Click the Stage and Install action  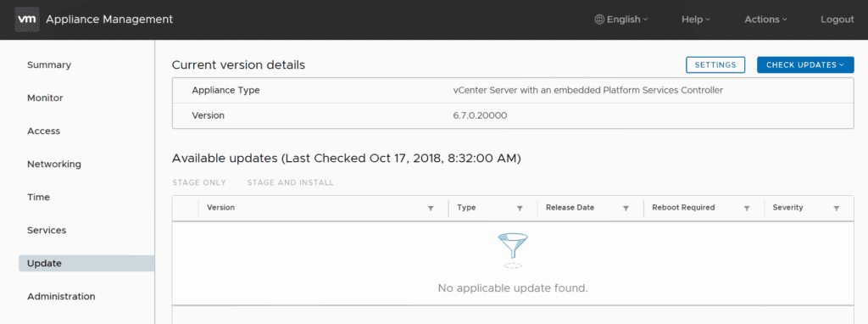pyautogui.click(x=291, y=182)
